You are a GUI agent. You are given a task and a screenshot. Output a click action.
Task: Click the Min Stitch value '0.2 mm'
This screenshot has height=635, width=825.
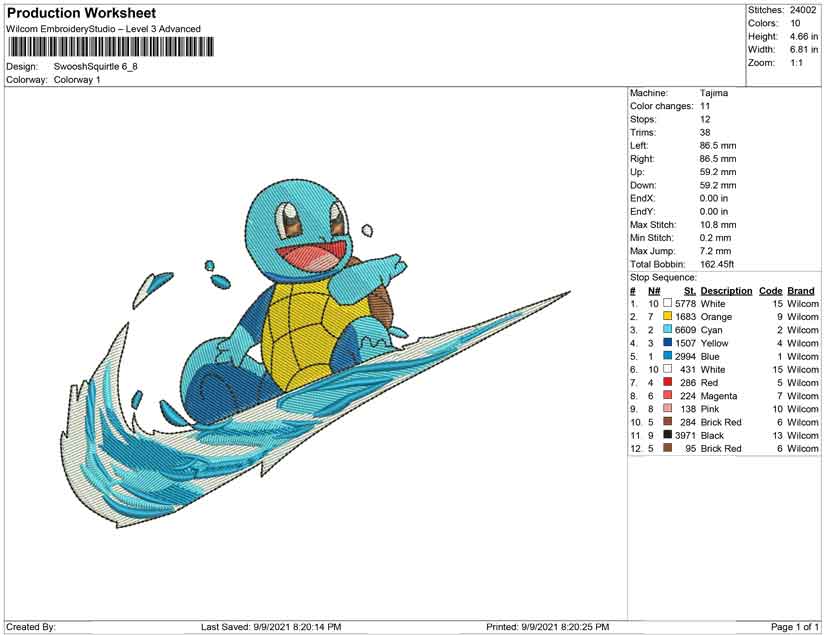tap(716, 238)
